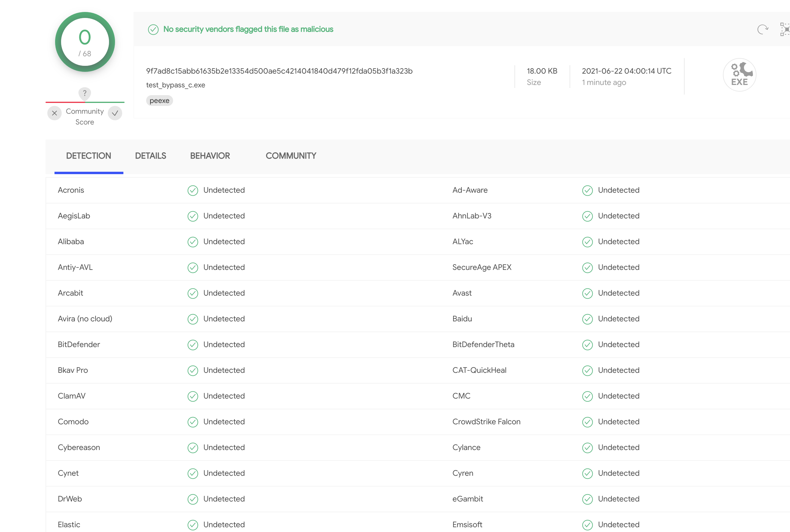The image size is (790, 532).
Task: Click the Cynet vendor name
Action: [x=68, y=473]
